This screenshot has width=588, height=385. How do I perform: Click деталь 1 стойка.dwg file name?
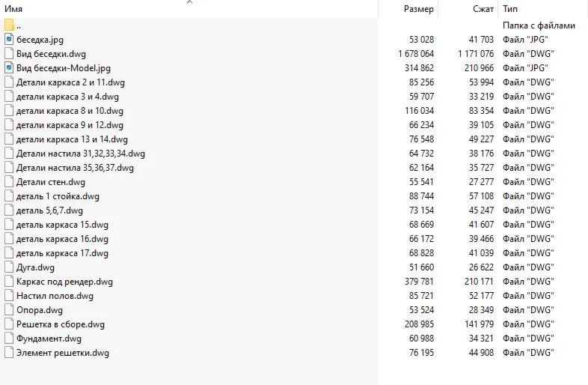pos(58,196)
